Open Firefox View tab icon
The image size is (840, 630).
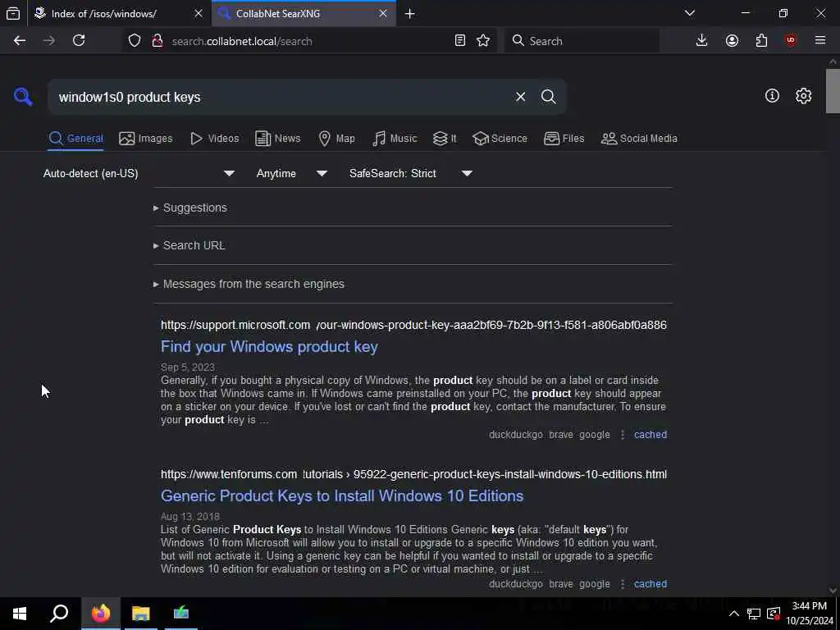coord(13,14)
